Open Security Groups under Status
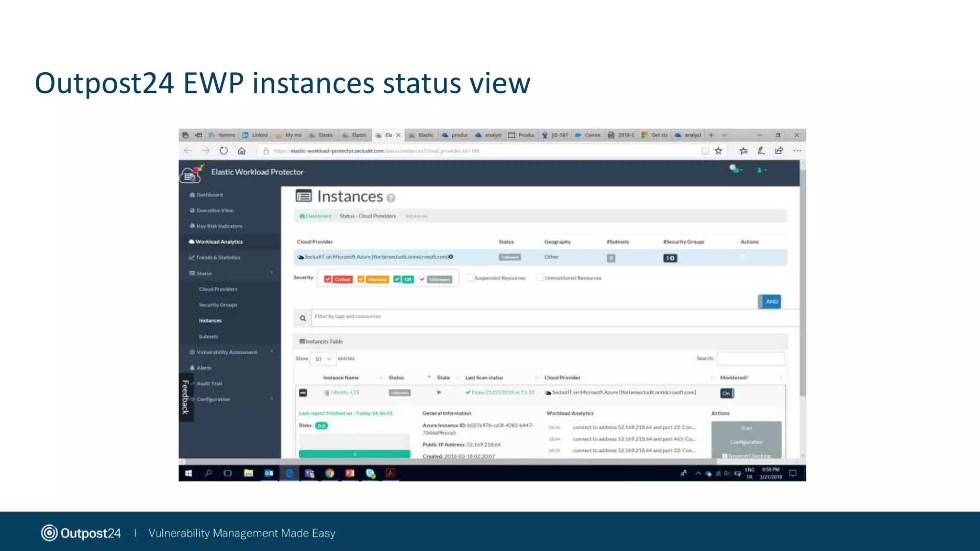The height and width of the screenshot is (551, 980). pos(218,305)
